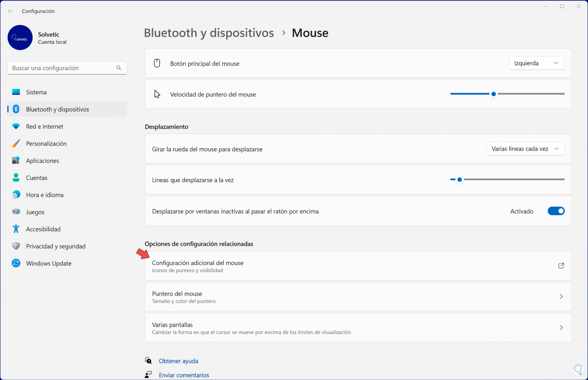Select the Accesibilidad figure icon

coord(16,229)
